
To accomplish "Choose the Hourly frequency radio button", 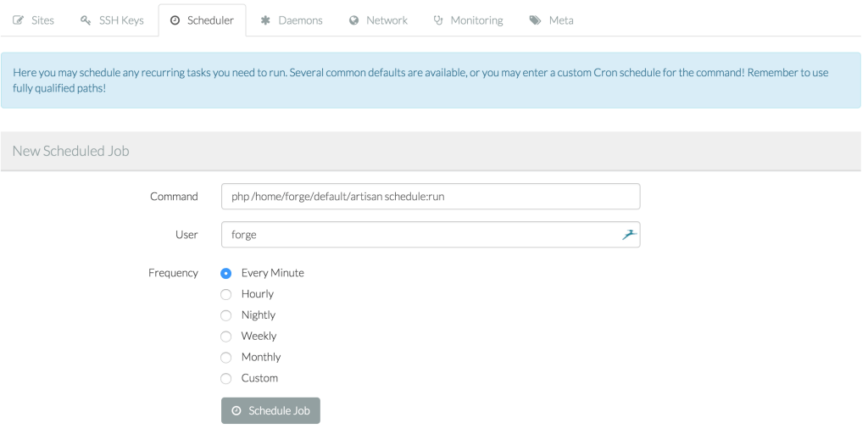I will [225, 294].
